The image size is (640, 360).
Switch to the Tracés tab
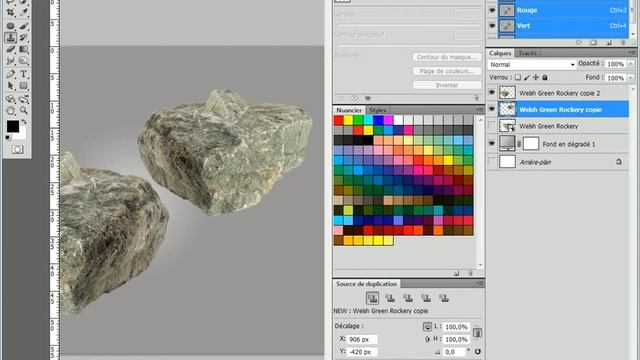528,53
